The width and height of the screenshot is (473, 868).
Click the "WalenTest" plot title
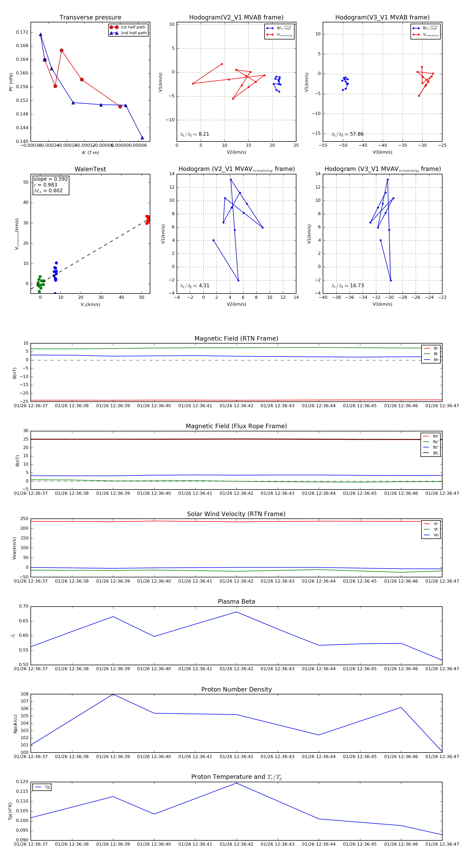click(90, 169)
